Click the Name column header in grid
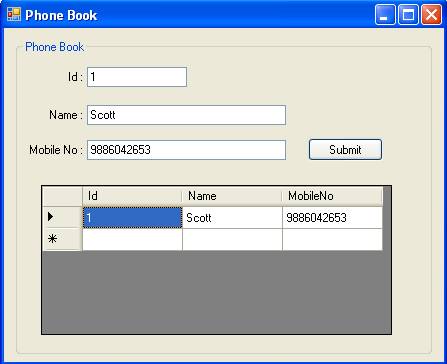Image resolution: width=447 pixels, height=364 pixels. coord(232,196)
